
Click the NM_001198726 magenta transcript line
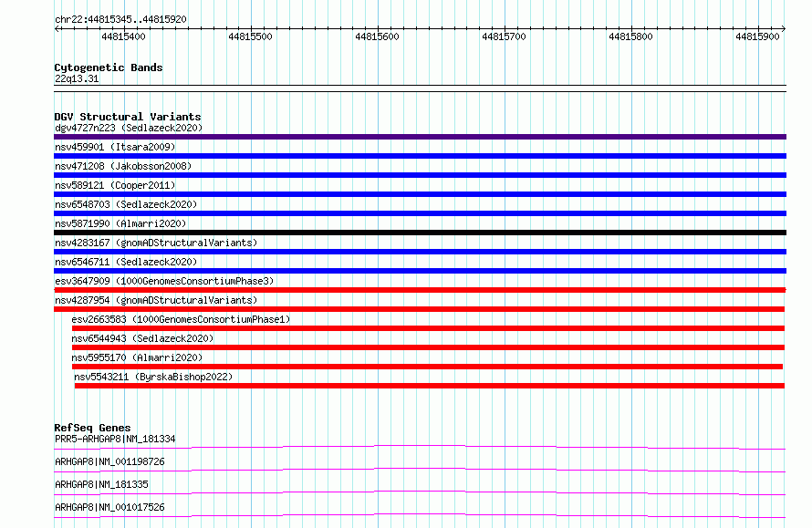coord(420,470)
